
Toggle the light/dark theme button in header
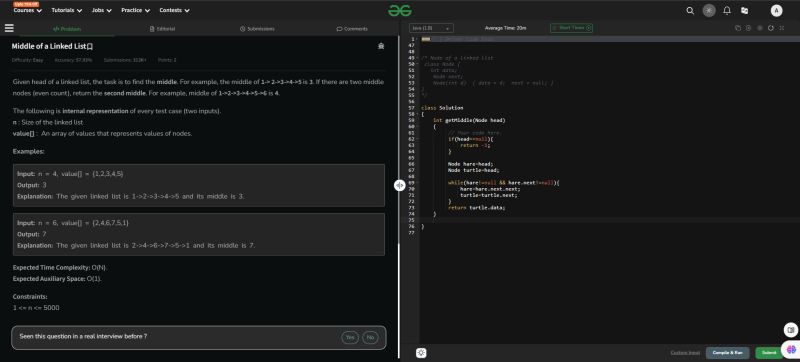click(709, 11)
